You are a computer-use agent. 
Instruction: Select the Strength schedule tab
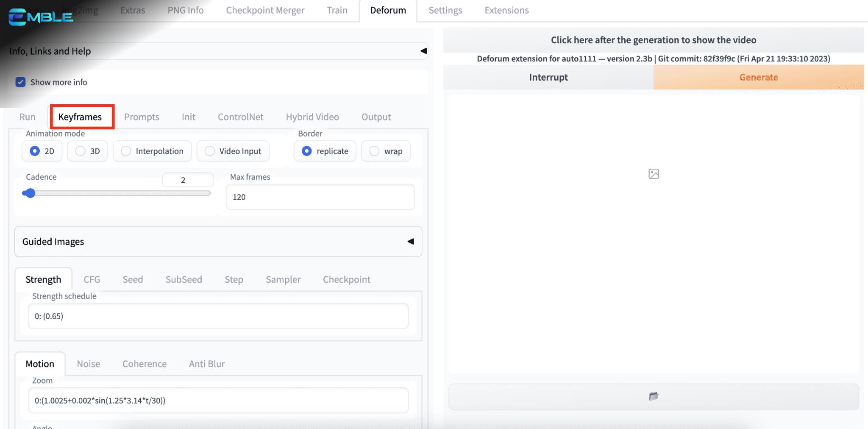tap(43, 279)
